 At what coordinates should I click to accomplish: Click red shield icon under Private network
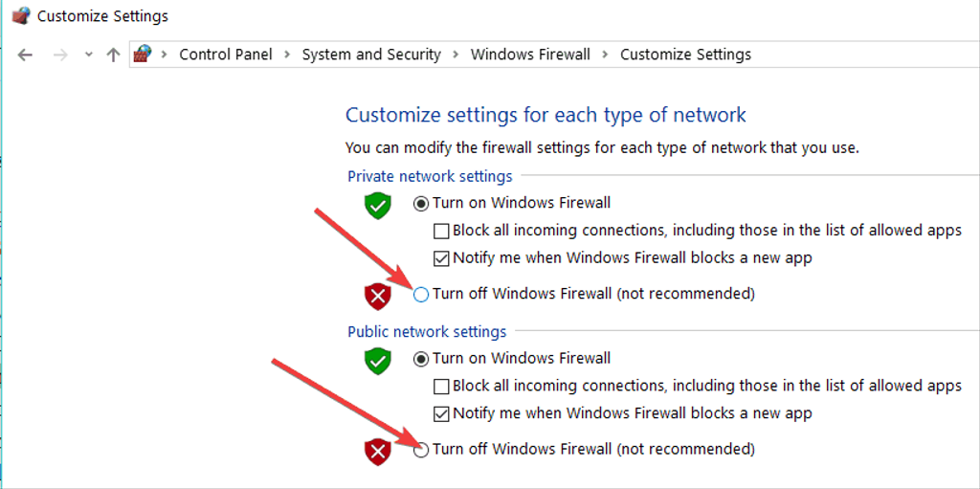point(377,297)
